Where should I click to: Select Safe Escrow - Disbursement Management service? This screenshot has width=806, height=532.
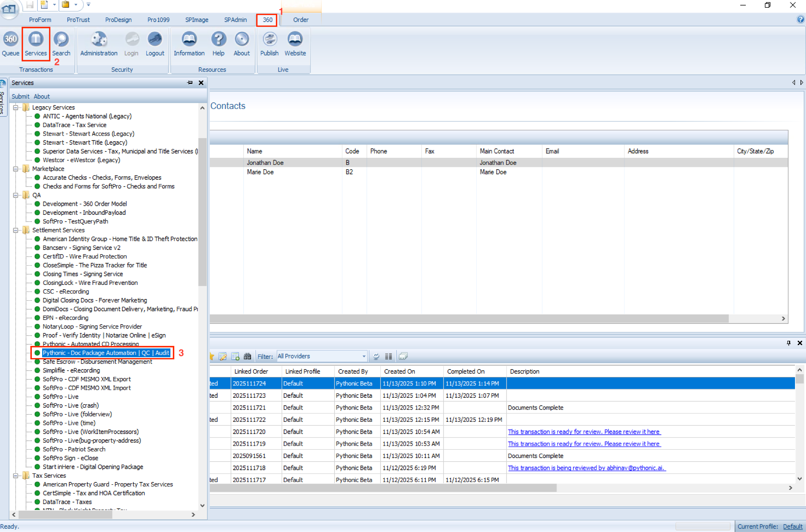click(x=97, y=362)
